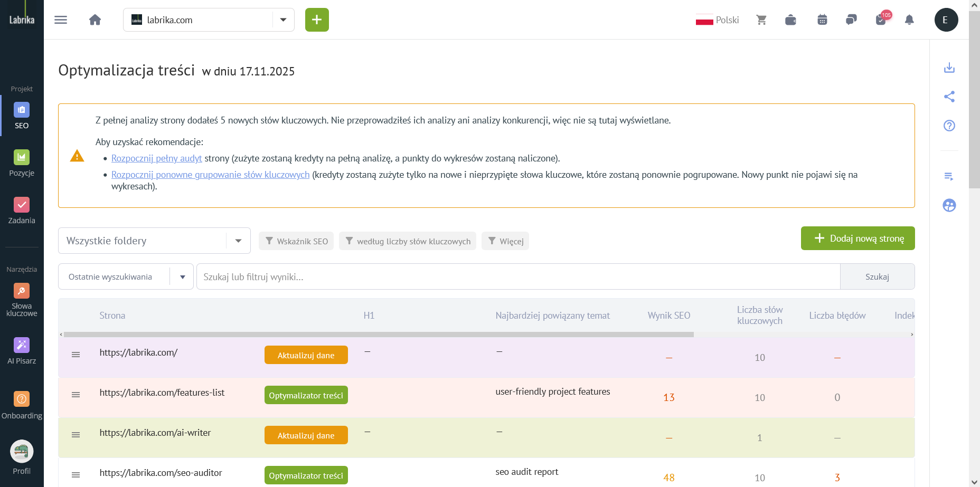Expand the labrika.com project dropdown
The image size is (980, 487).
(x=283, y=20)
